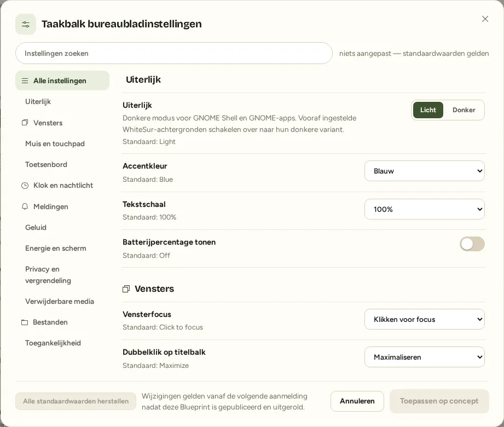504x427 pixels.
Task: Toggle the Batterijpercentage tonen switch
Action: click(472, 244)
